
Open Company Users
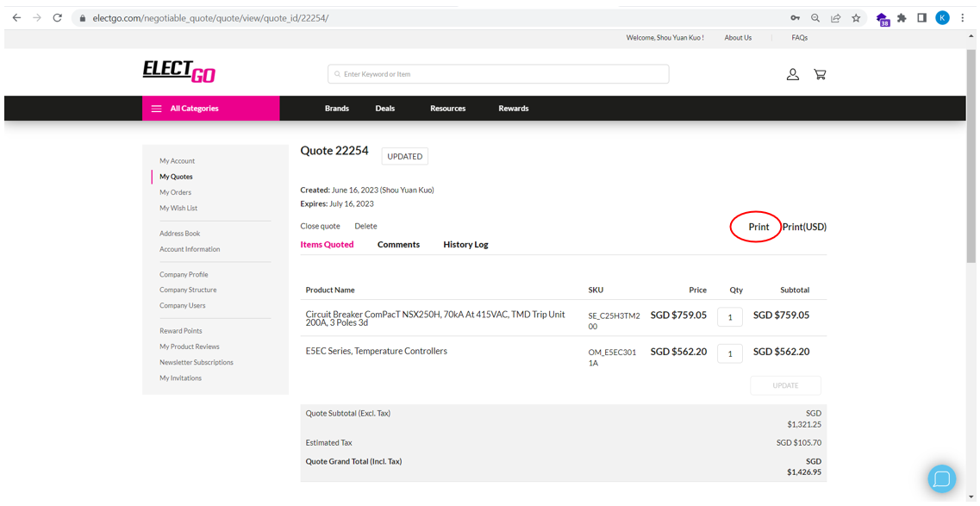click(x=183, y=305)
